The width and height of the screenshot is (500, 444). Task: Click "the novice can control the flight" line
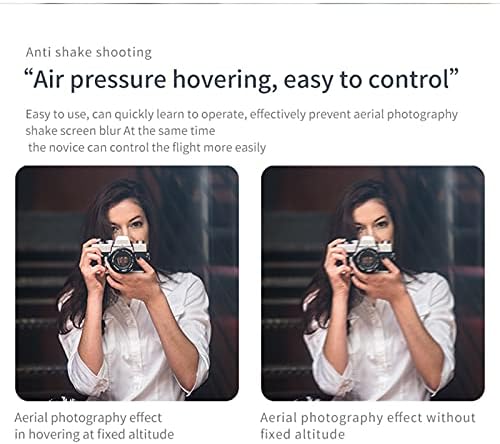(x=147, y=147)
